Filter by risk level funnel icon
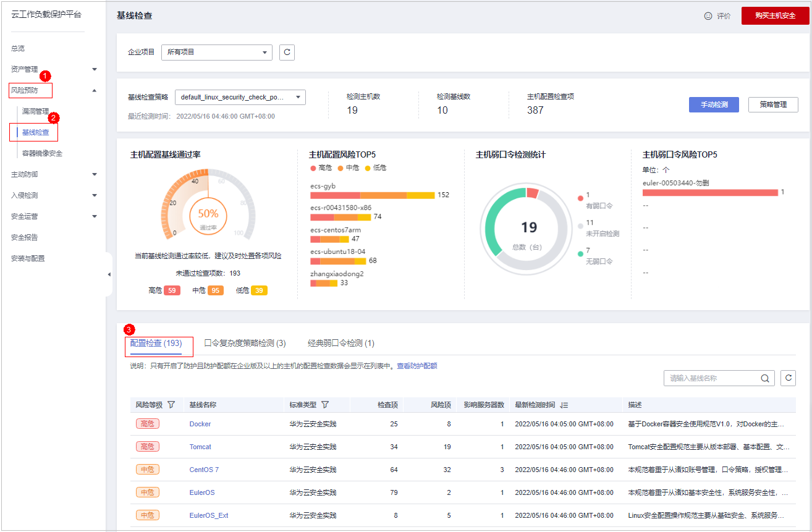The image size is (812, 532). pos(171,405)
